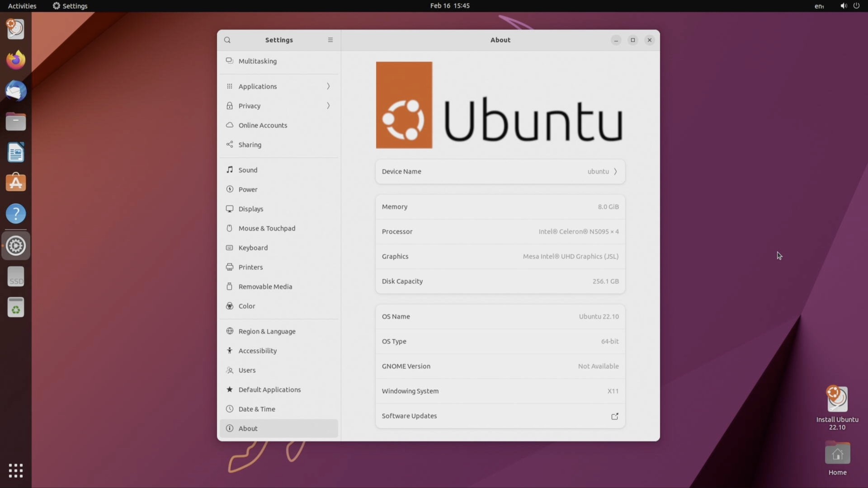Viewport: 868px width, 488px height.
Task: Open Device Name chevron to rename
Action: pos(615,172)
